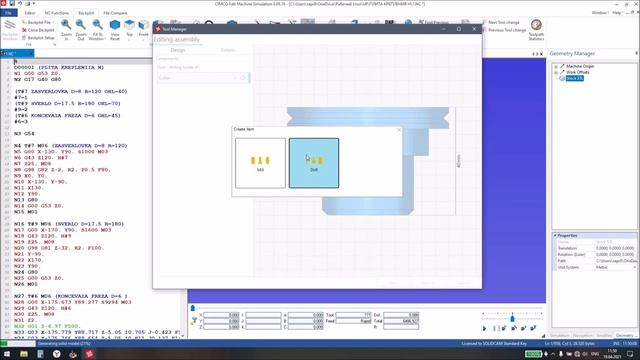Click Backplot Setup
The width and height of the screenshot is (640, 360).
(x=38, y=38)
